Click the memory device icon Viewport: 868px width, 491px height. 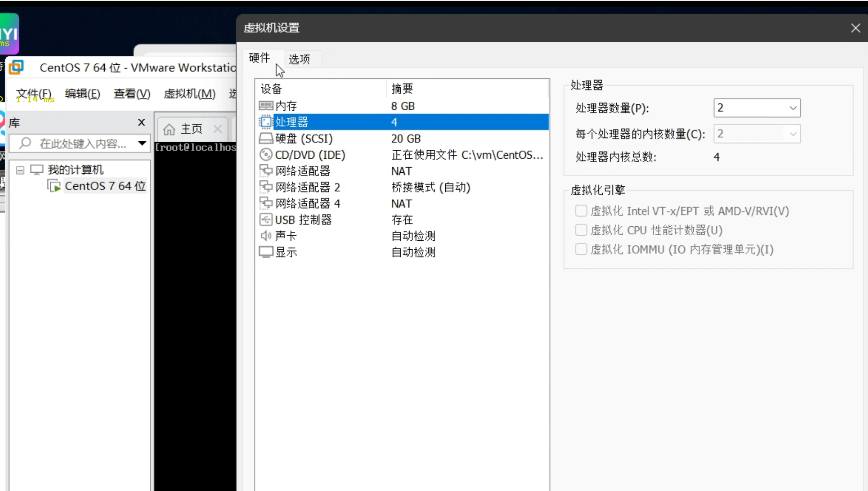(266, 106)
